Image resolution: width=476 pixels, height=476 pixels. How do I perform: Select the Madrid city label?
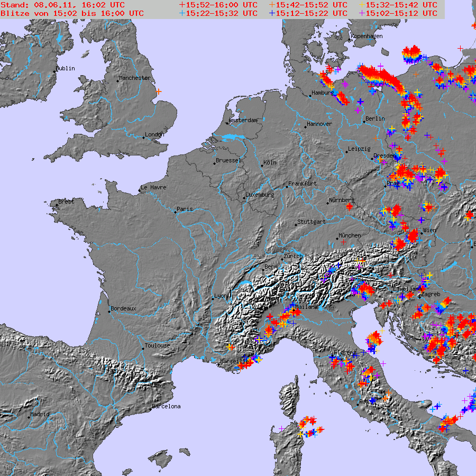[x=40, y=414]
